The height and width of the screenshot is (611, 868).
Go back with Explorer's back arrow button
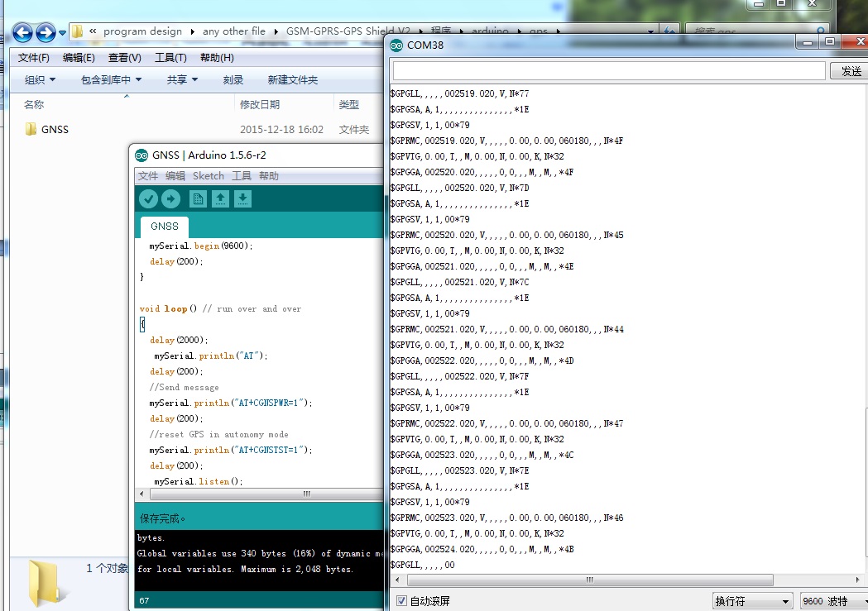click(x=22, y=32)
